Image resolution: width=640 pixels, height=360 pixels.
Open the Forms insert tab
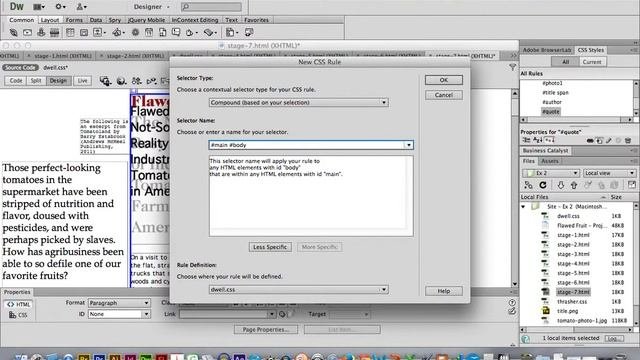(74, 20)
